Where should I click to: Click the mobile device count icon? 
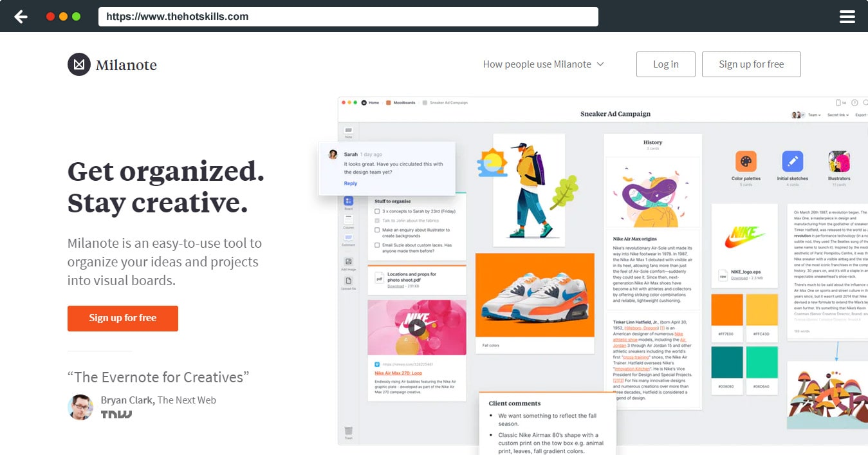840,103
